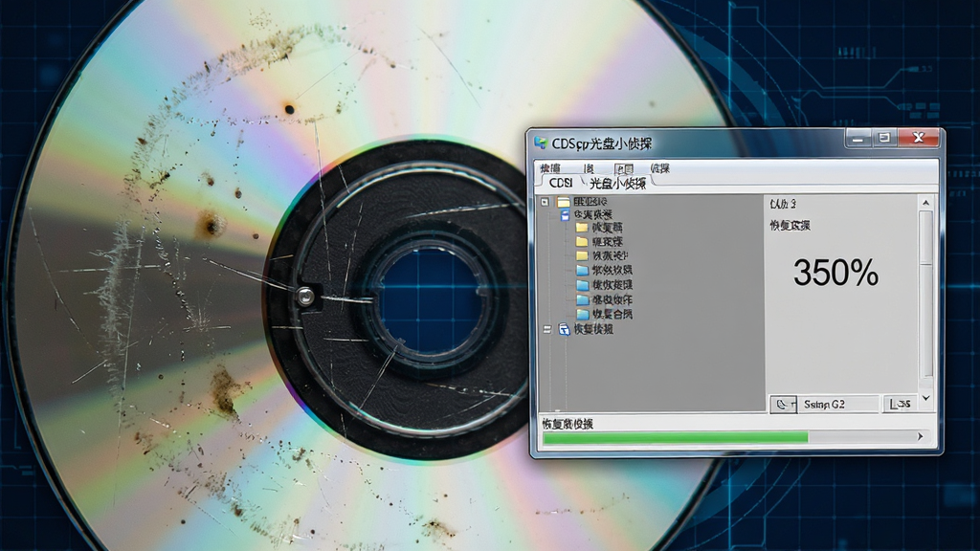Select the lowest yellow subfolder icon
The height and width of the screenshot is (551, 980).
(x=582, y=256)
